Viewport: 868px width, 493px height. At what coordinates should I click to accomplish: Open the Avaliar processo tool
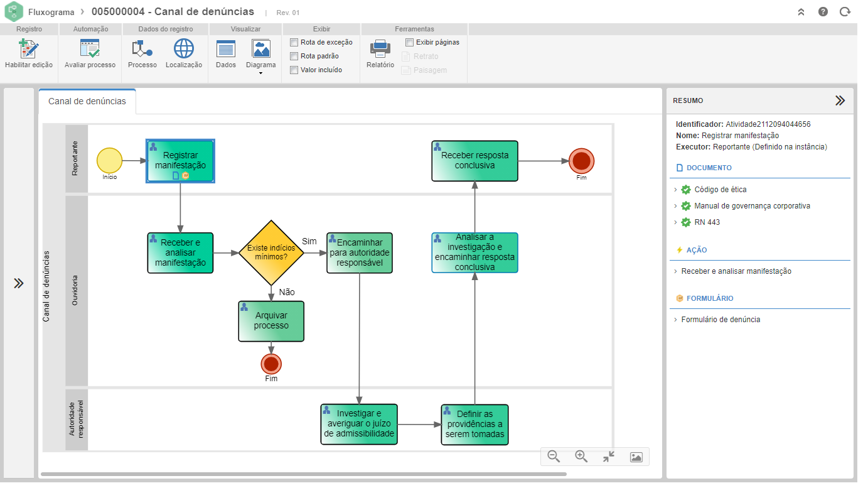click(90, 49)
